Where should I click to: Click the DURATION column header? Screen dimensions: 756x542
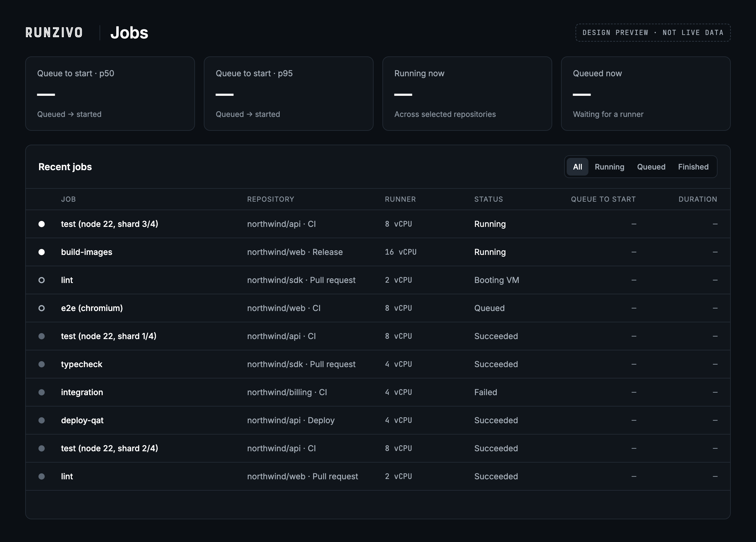[x=698, y=199]
